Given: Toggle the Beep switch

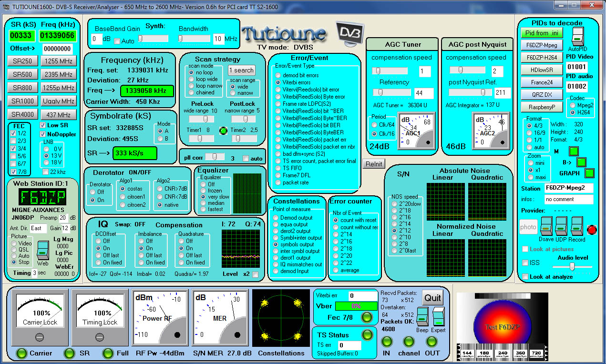Looking at the screenshot, I should pyautogui.click(x=422, y=316).
